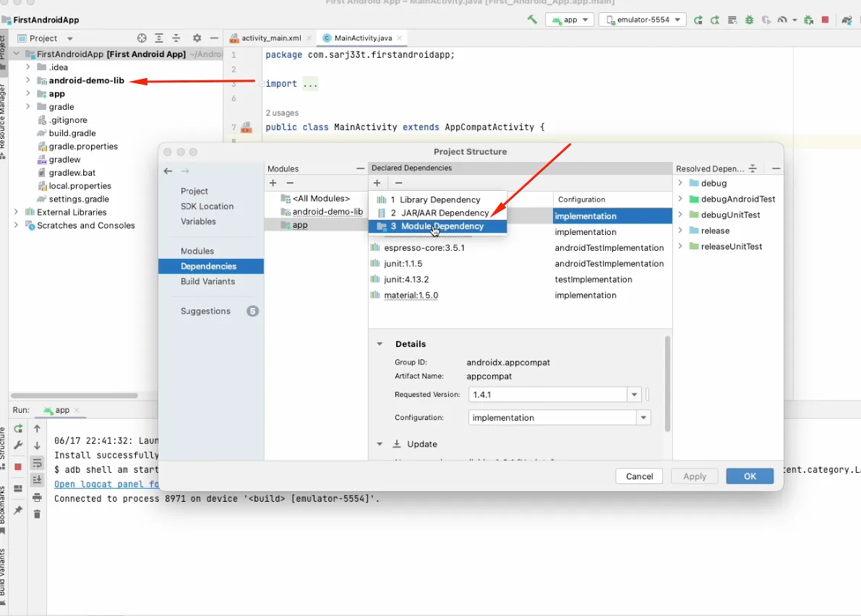Click the Apply button

pos(695,476)
